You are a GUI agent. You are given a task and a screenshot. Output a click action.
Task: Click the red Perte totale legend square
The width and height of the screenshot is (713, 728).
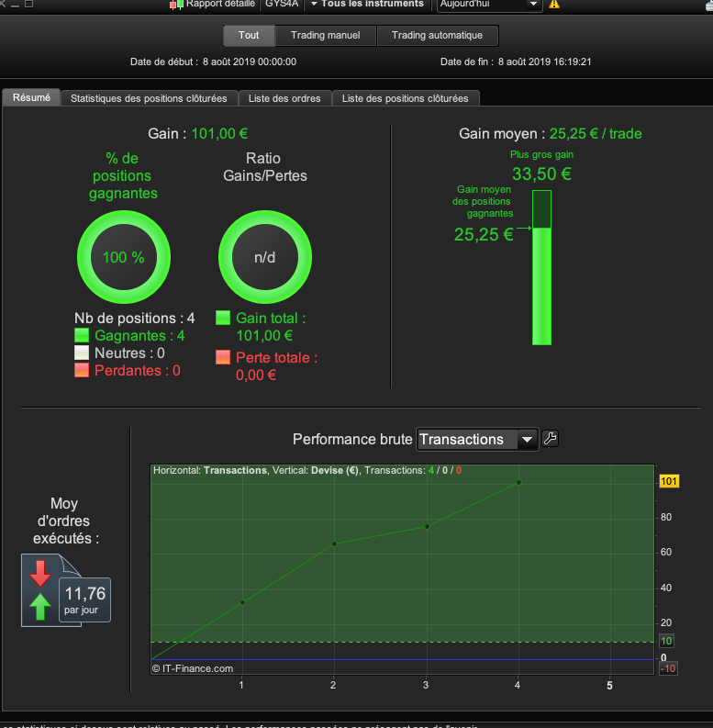point(223,357)
